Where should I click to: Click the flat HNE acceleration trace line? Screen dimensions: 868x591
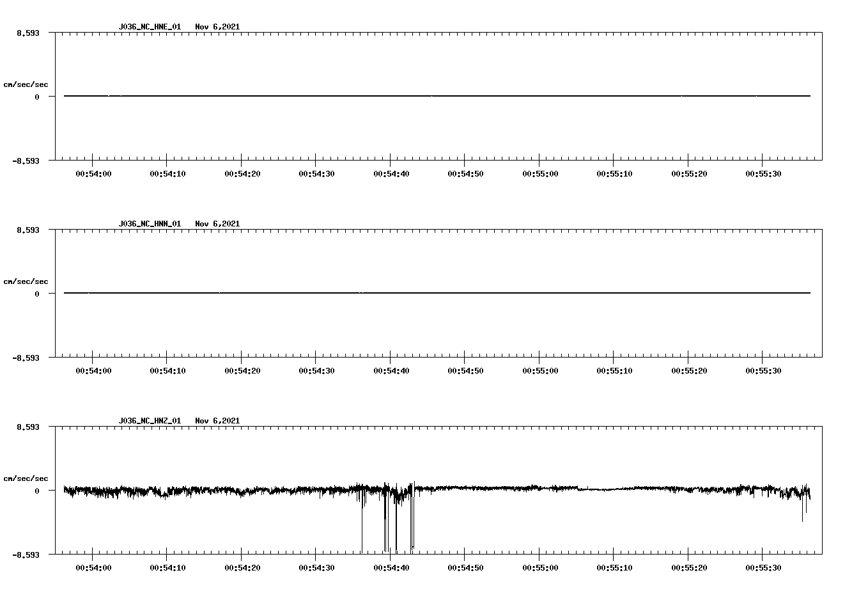[437, 96]
